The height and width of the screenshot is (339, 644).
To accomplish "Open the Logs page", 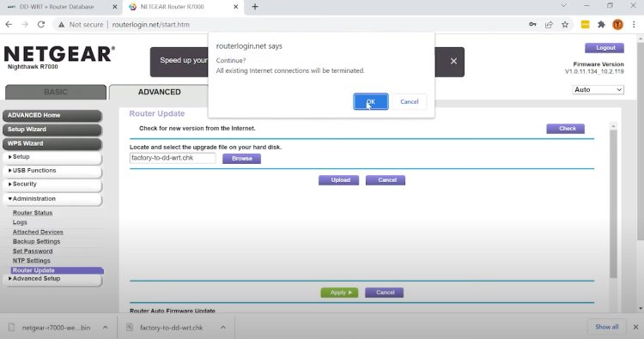I will pyautogui.click(x=20, y=222).
